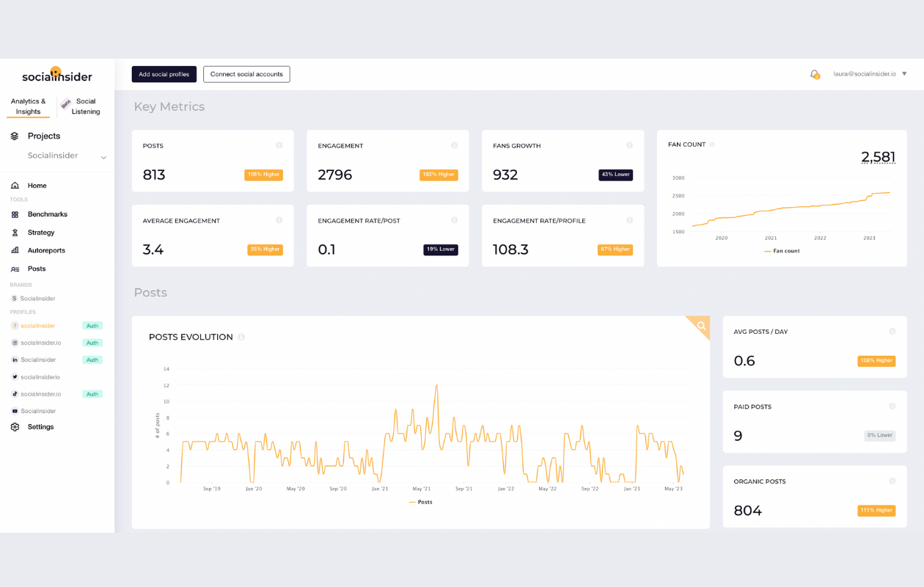Click info icon on ENGAGEMENT card
Viewport: 924px width, 587px height.
[x=454, y=145]
